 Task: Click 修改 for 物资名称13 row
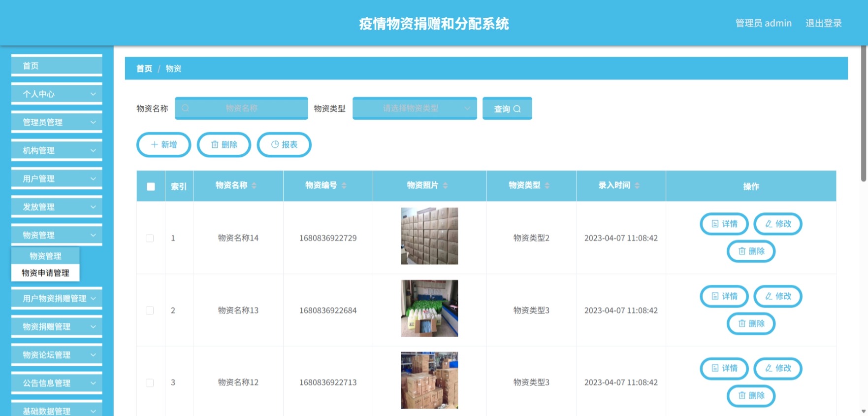(778, 296)
